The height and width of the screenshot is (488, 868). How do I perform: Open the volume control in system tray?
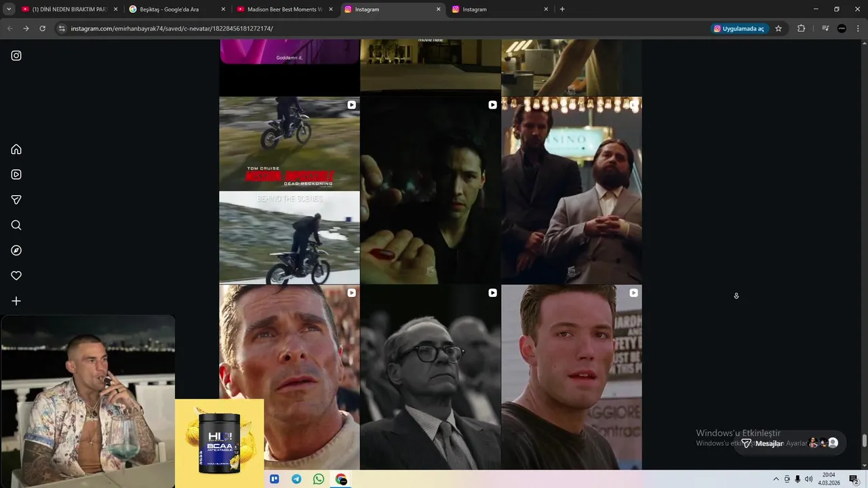[x=808, y=479]
